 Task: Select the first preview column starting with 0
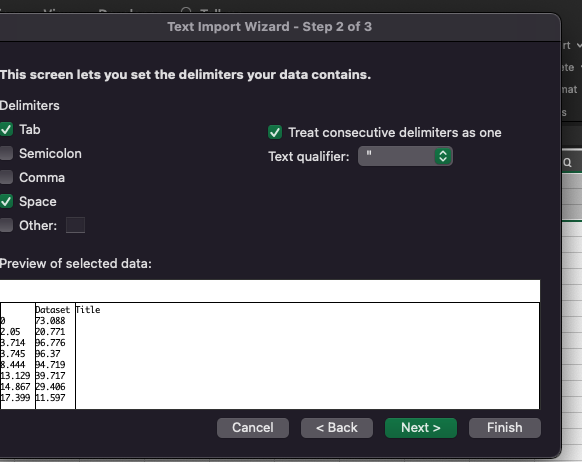tap(17, 356)
